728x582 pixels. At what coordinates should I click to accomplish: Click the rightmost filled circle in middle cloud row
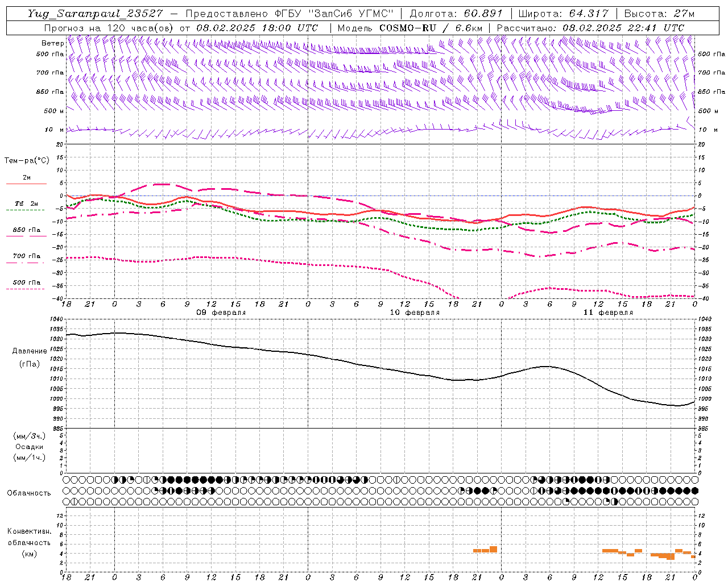[x=695, y=490]
